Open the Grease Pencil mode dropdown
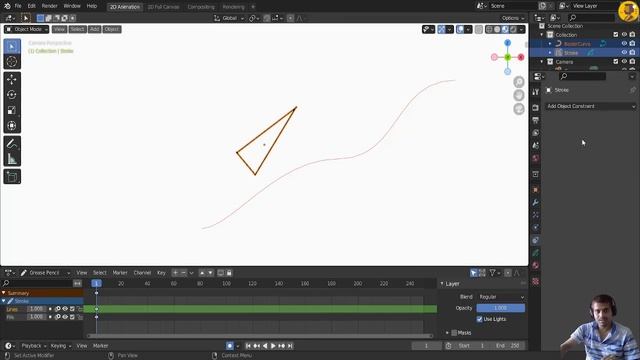This screenshot has height=360, width=640. [x=45, y=273]
